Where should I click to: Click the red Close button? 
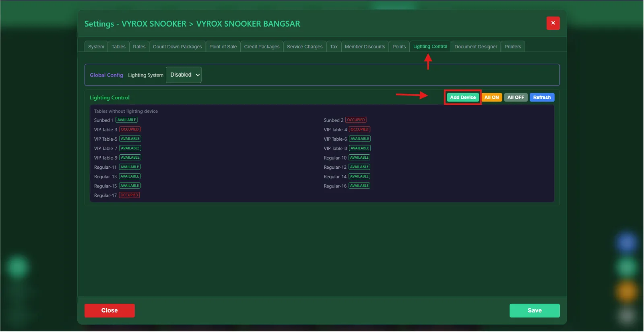[x=109, y=311]
